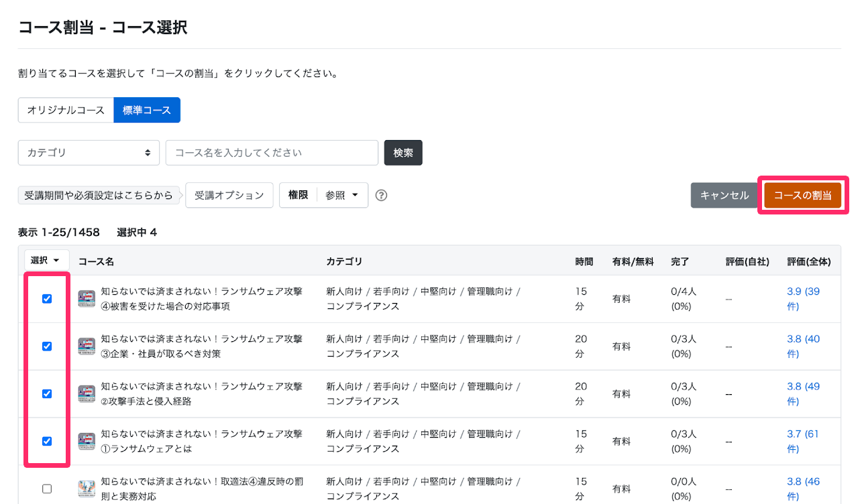Focus the コース名を入力してください search field

(272, 153)
